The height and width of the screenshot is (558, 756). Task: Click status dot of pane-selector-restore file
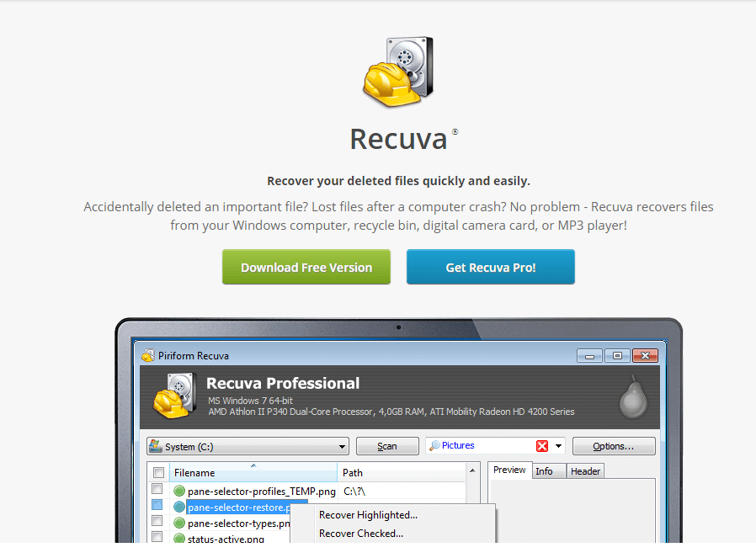pos(179,507)
